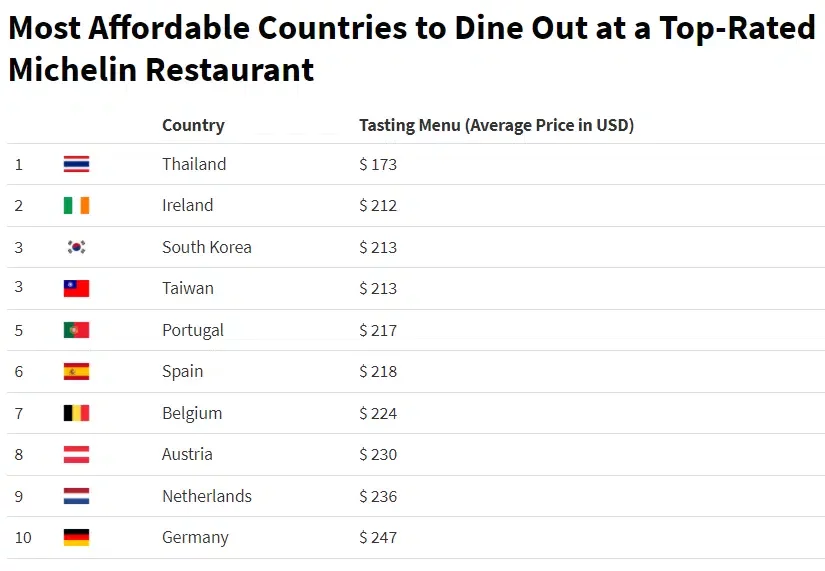Image resolution: width=825 pixels, height=571 pixels.
Task: Click the Thailand country name
Action: (194, 164)
